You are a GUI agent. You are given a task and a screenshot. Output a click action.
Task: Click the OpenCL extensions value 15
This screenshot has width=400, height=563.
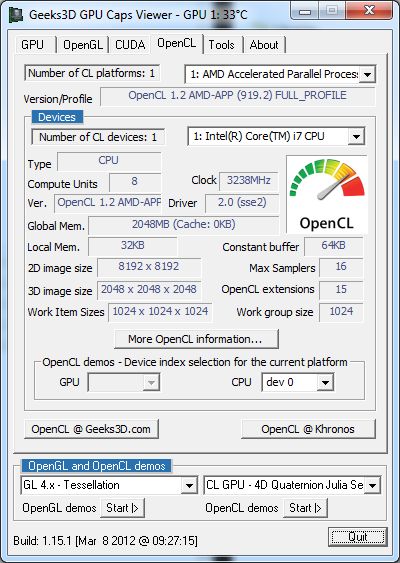point(341,290)
